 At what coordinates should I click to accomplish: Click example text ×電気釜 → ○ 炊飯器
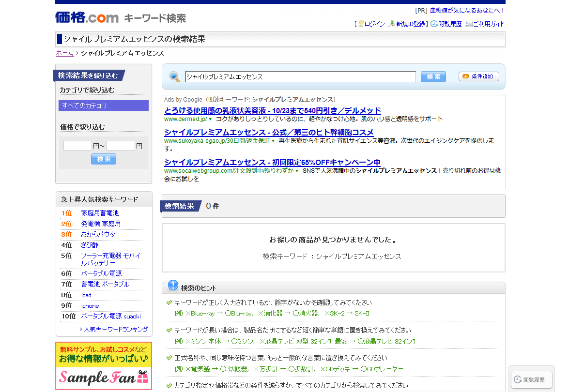216,369
